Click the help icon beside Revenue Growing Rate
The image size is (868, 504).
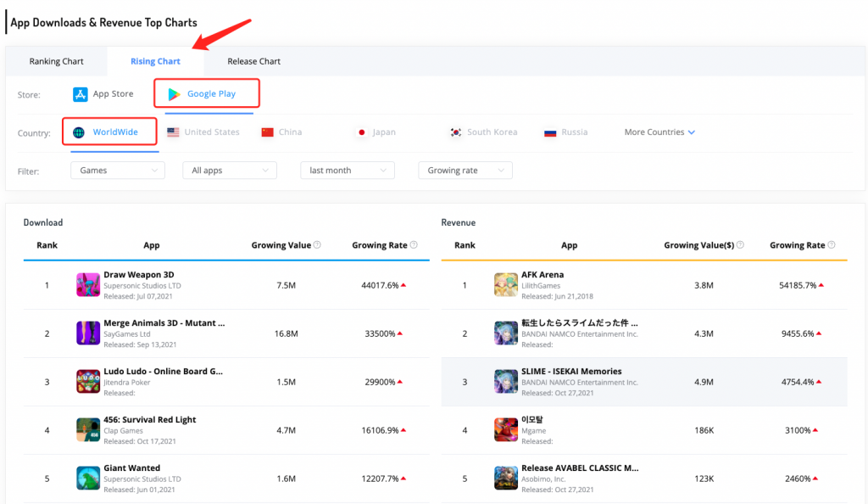point(832,245)
